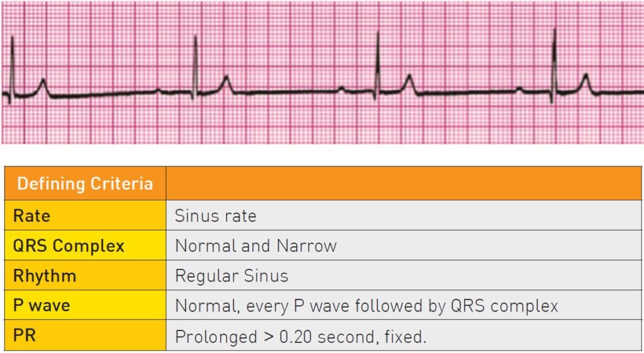The image size is (644, 353).
Task: Click the Regular Sinus value
Action: 231,276
